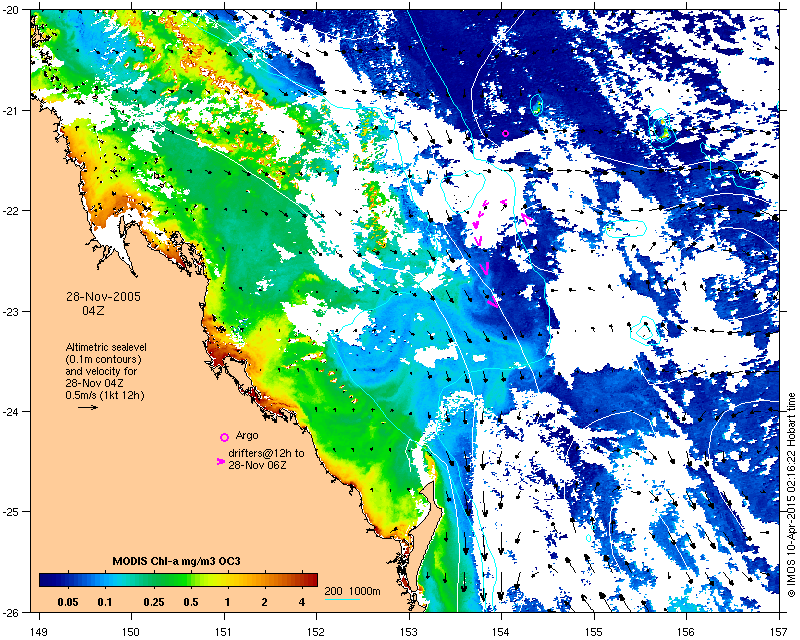Click the 0.5 colorbar tick label
The height and width of the screenshot is (640, 800).
(x=191, y=602)
